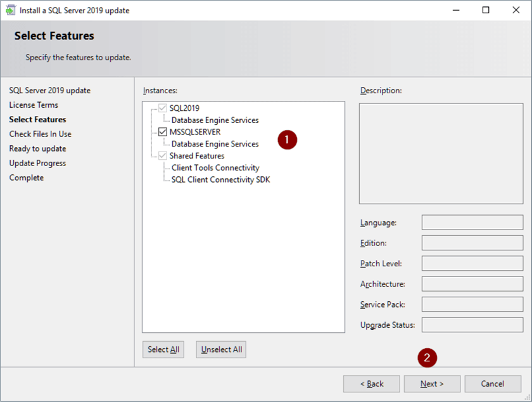532x402 pixels.
Task: Click the Edition field box
Action: tap(472, 243)
